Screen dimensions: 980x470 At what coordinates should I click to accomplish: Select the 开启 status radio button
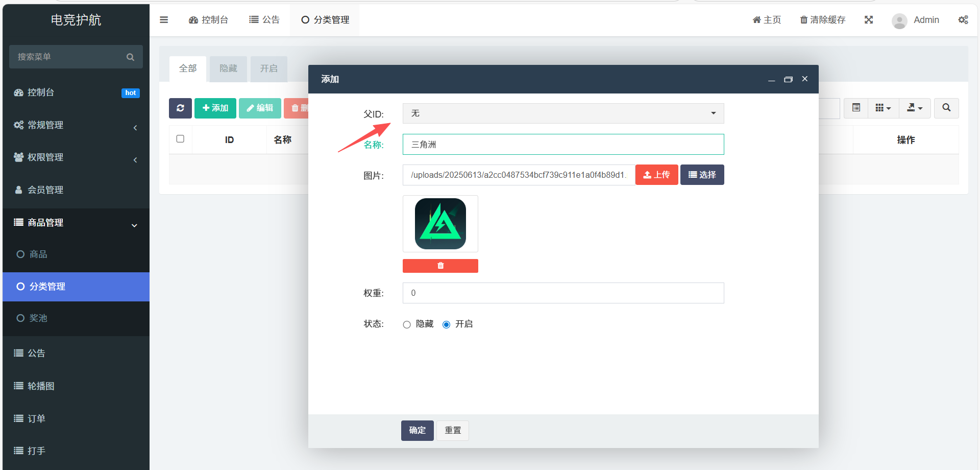point(447,324)
